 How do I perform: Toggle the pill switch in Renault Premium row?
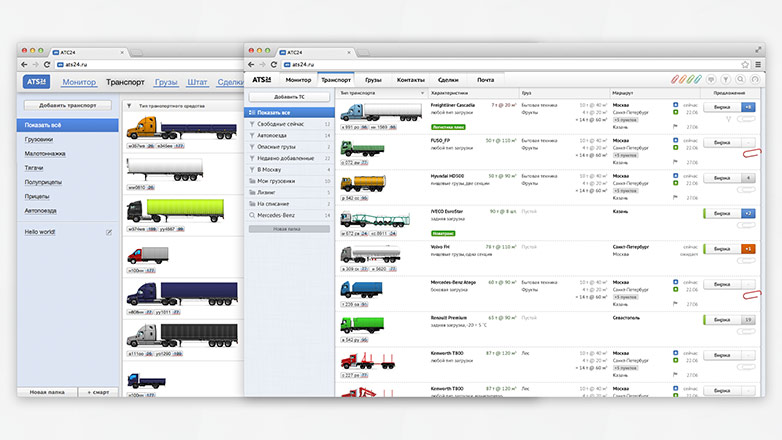[746, 332]
